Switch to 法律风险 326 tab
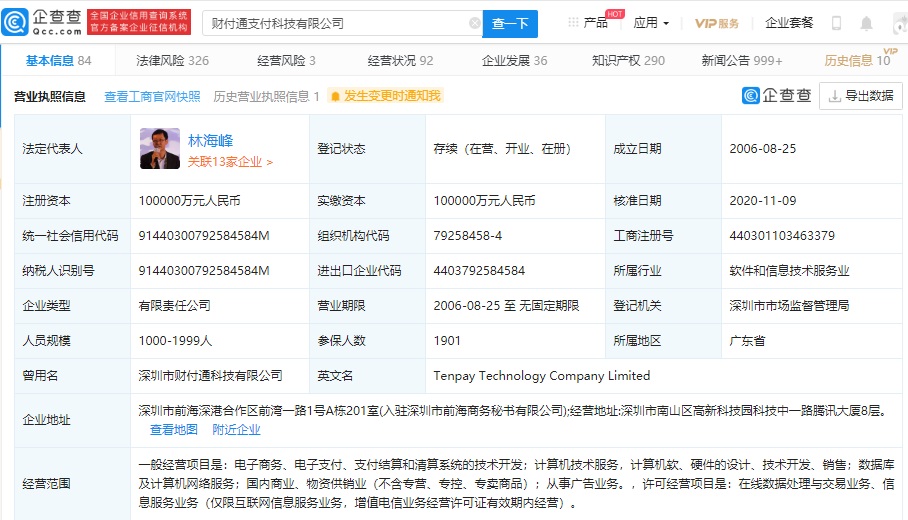The width and height of the screenshot is (908, 520). [x=172, y=60]
